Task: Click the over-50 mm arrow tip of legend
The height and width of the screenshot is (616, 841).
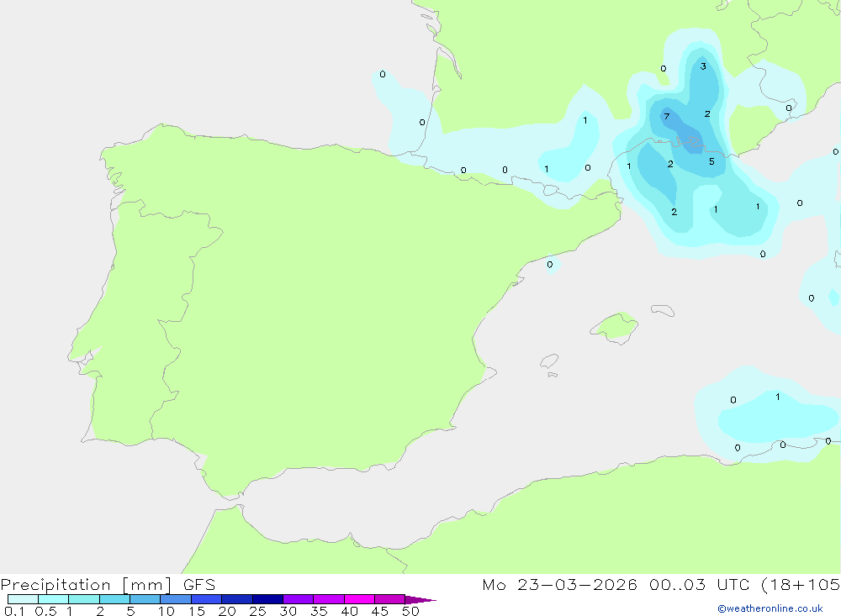Action: pyautogui.click(x=420, y=599)
